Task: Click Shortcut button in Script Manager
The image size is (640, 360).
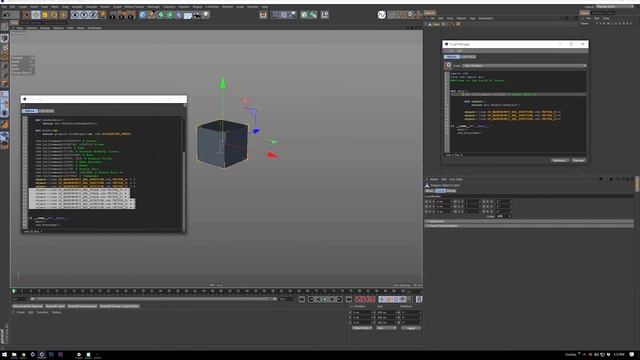Action: point(560,160)
